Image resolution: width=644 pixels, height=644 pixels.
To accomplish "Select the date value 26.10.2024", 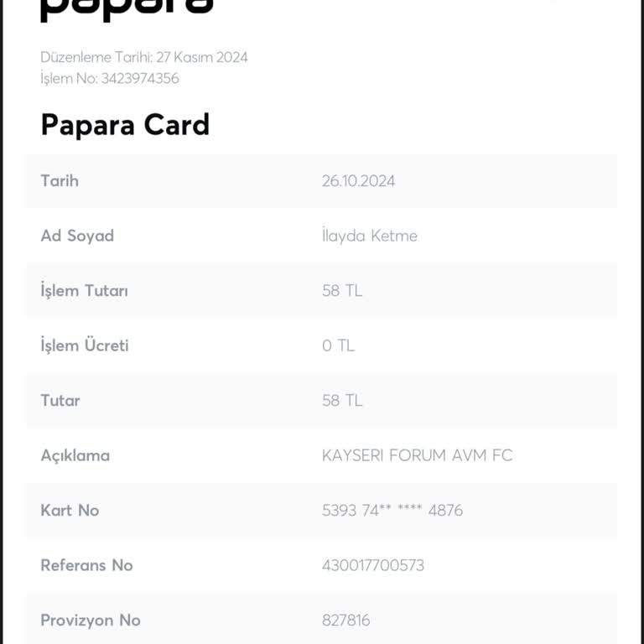I will (x=358, y=181).
